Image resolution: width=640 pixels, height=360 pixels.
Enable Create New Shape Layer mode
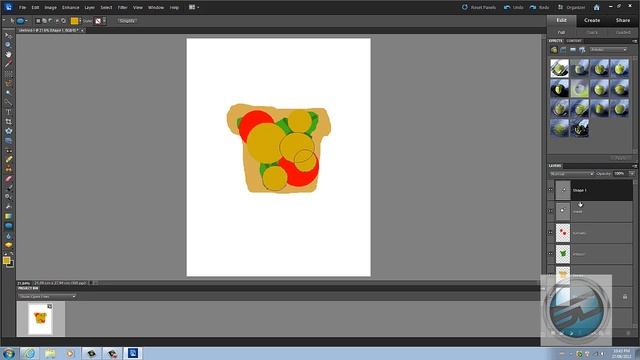tap(38, 20)
